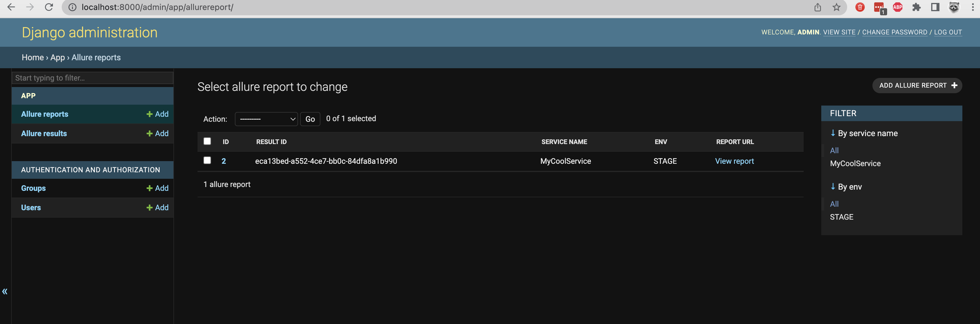This screenshot has height=324, width=980.
Task: Click the browser extensions puzzle icon
Action: pyautogui.click(x=917, y=7)
